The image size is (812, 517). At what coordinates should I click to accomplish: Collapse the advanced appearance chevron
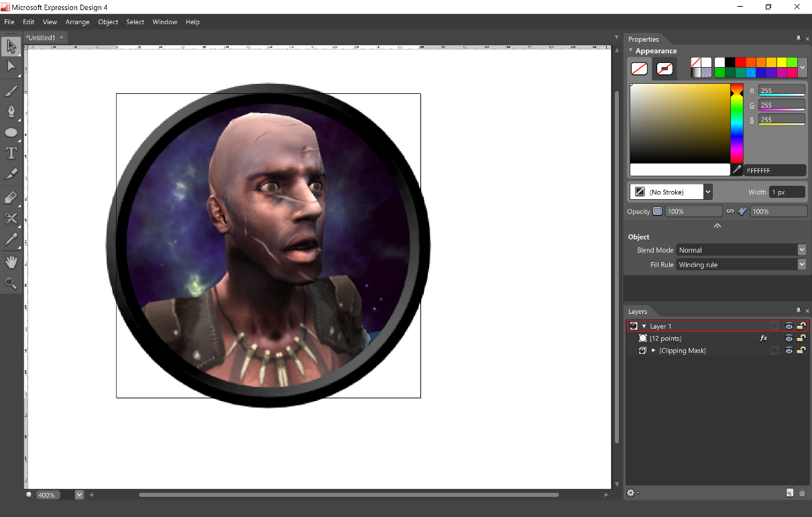[x=717, y=226]
